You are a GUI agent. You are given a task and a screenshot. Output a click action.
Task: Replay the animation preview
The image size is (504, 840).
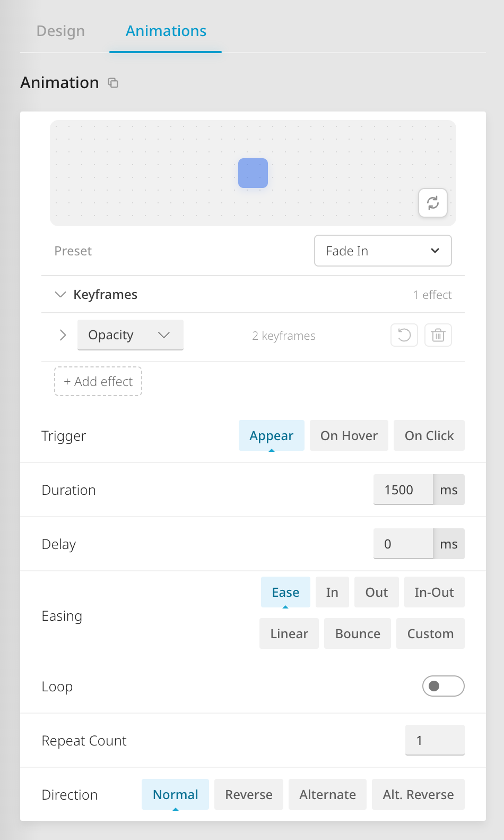pyautogui.click(x=432, y=203)
